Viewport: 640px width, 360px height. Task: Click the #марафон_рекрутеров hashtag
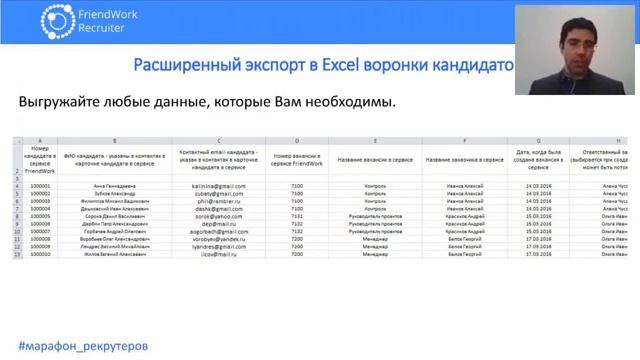click(x=83, y=346)
